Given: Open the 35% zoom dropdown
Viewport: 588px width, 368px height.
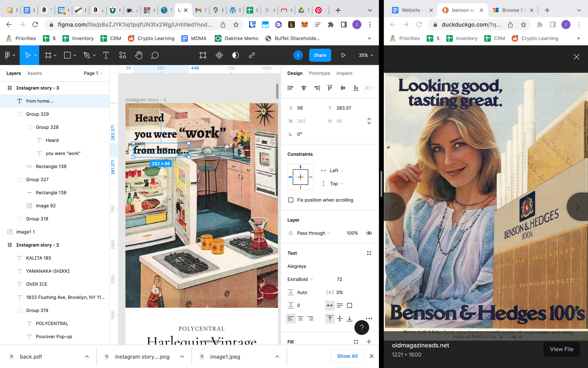Looking at the screenshot, I should point(366,55).
